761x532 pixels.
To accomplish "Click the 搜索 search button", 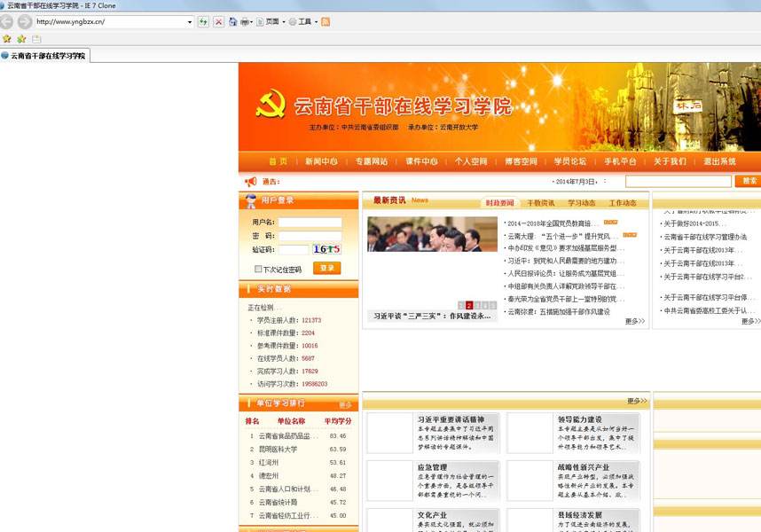I will point(749,181).
